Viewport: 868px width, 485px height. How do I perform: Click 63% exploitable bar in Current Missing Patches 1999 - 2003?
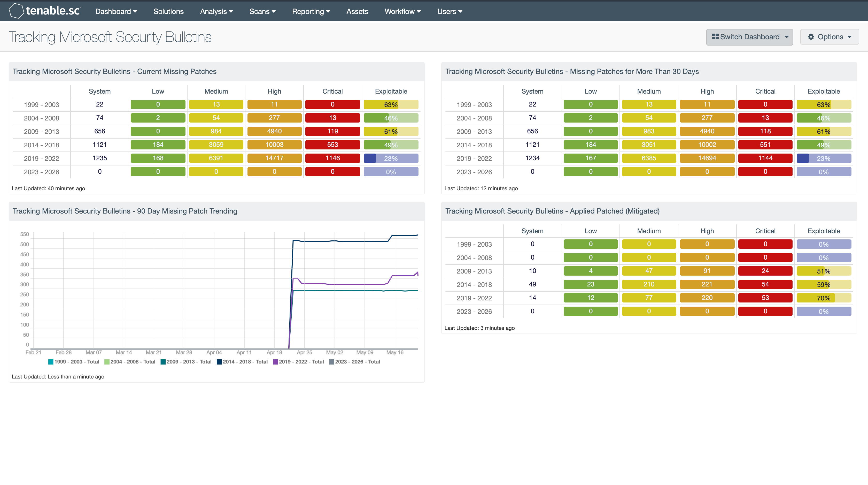pos(391,104)
